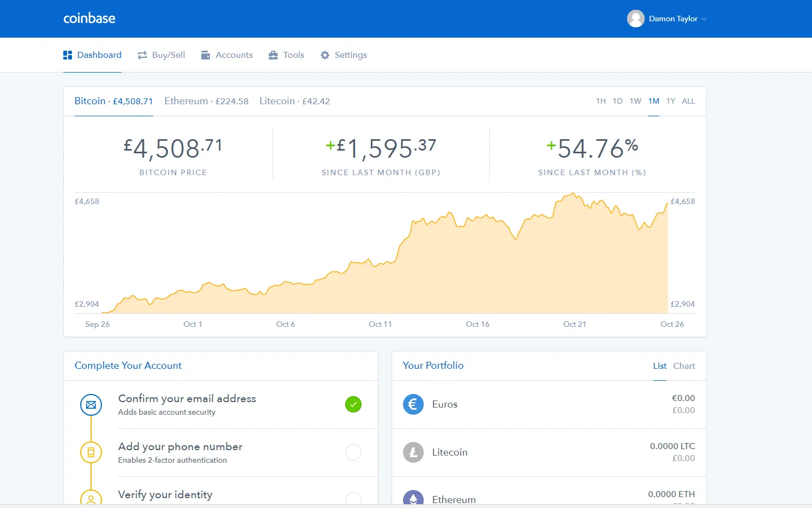
Task: Set chart range to 1M
Action: coord(654,101)
